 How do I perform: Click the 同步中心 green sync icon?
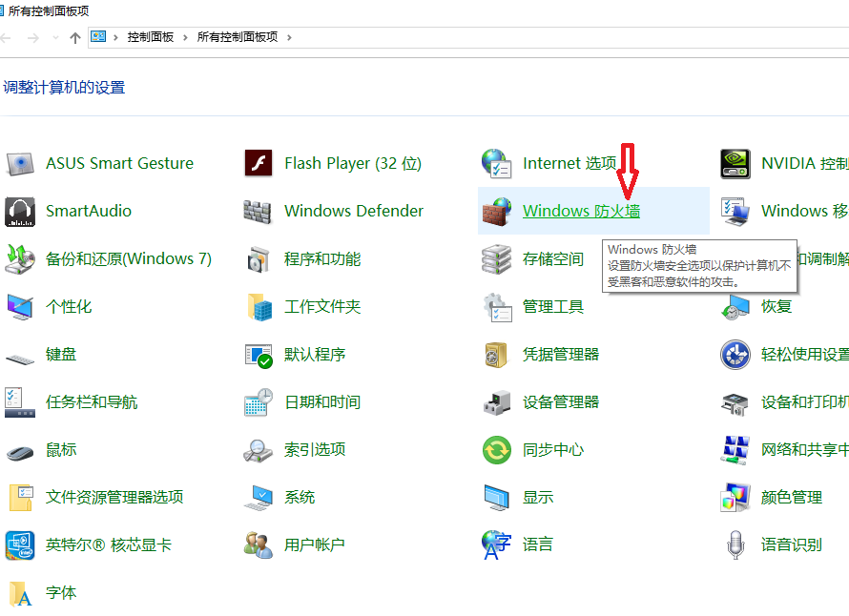(496, 450)
